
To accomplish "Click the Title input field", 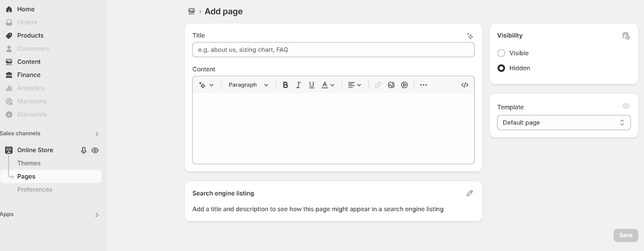I will tap(333, 50).
